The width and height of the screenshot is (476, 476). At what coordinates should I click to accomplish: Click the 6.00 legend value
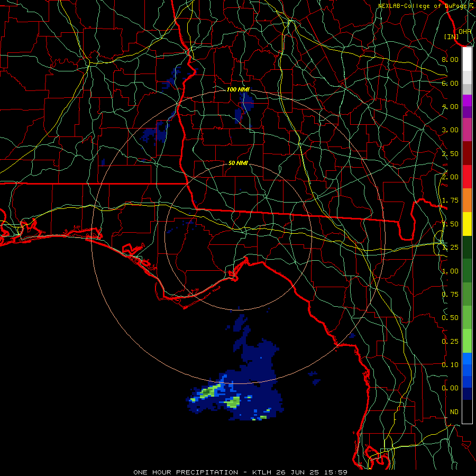point(450,83)
